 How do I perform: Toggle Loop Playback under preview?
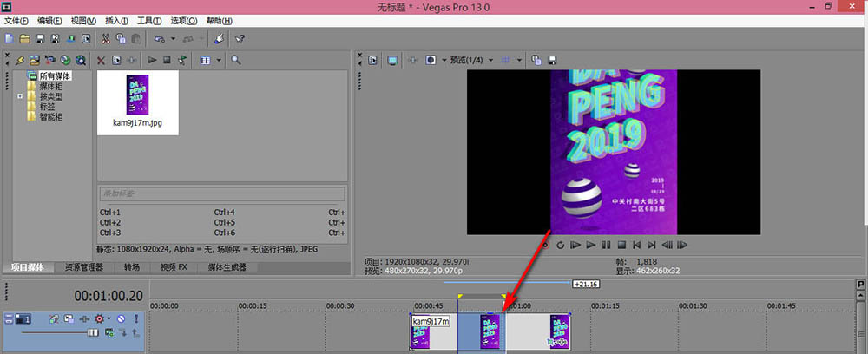pos(560,245)
